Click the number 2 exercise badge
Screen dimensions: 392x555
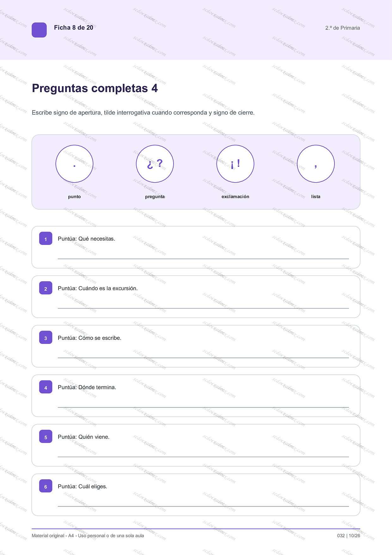pyautogui.click(x=46, y=288)
